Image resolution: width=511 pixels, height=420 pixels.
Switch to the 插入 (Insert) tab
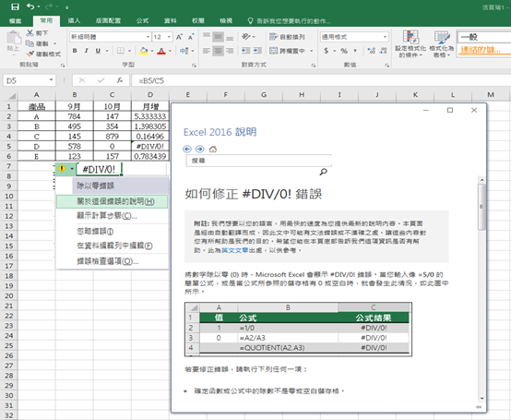[74, 21]
